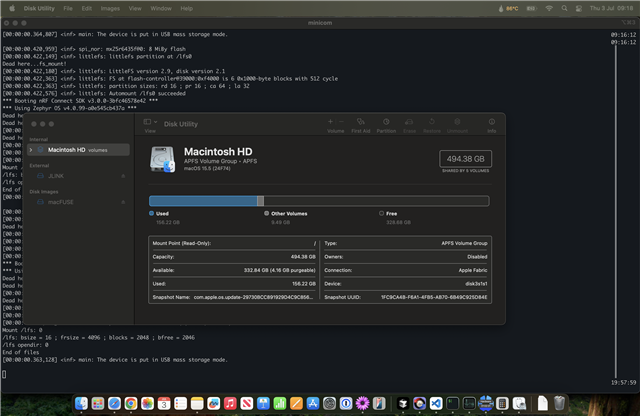
Task: Open Visual Studio Code from the Dock
Action: pos(436,403)
